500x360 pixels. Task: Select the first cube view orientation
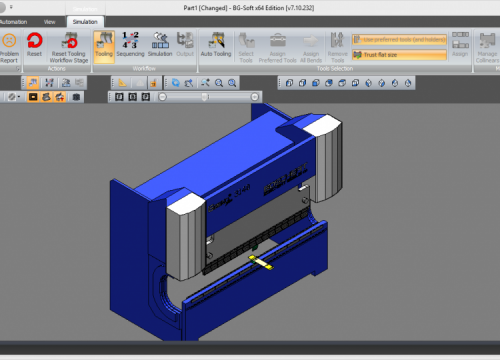(x=289, y=83)
